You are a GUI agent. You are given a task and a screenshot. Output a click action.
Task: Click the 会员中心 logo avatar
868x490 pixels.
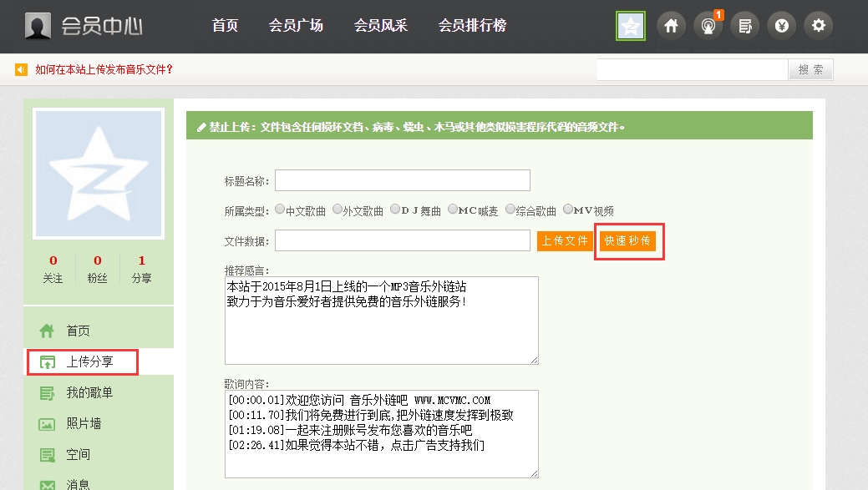[38, 26]
